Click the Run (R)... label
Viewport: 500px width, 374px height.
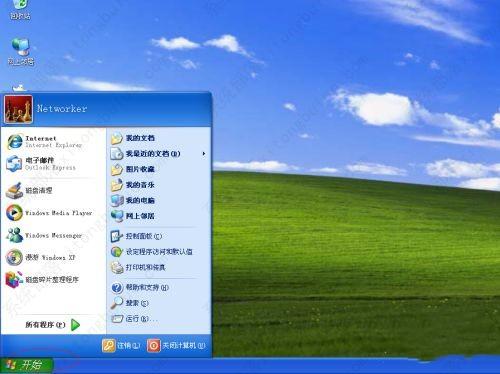(141, 319)
